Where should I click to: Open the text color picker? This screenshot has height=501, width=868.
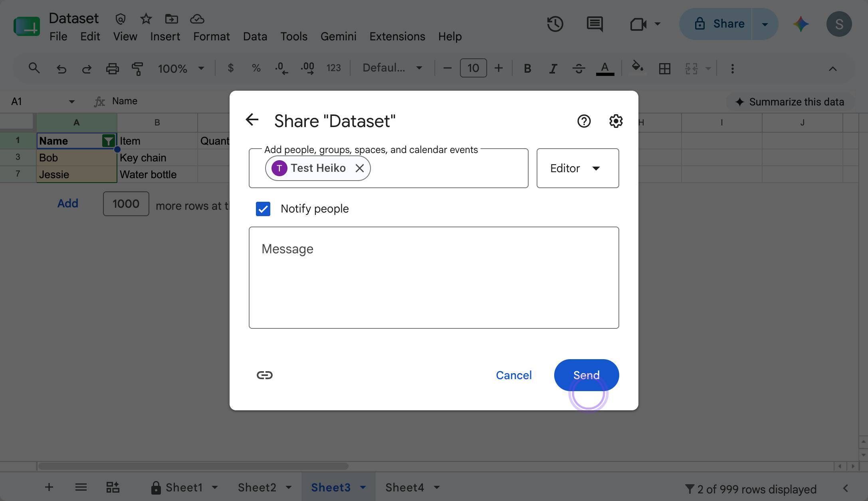pyautogui.click(x=605, y=69)
